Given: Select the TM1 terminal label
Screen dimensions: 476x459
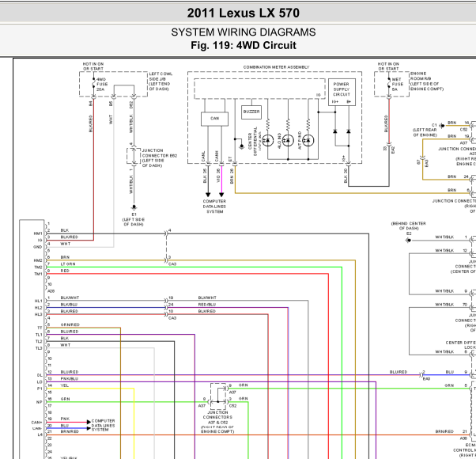Looking at the screenshot, I should tap(38, 274).
